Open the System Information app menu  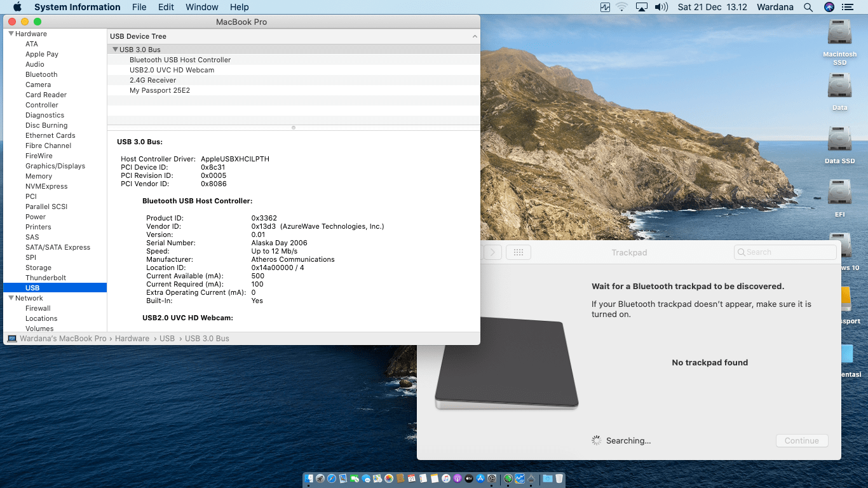click(77, 7)
